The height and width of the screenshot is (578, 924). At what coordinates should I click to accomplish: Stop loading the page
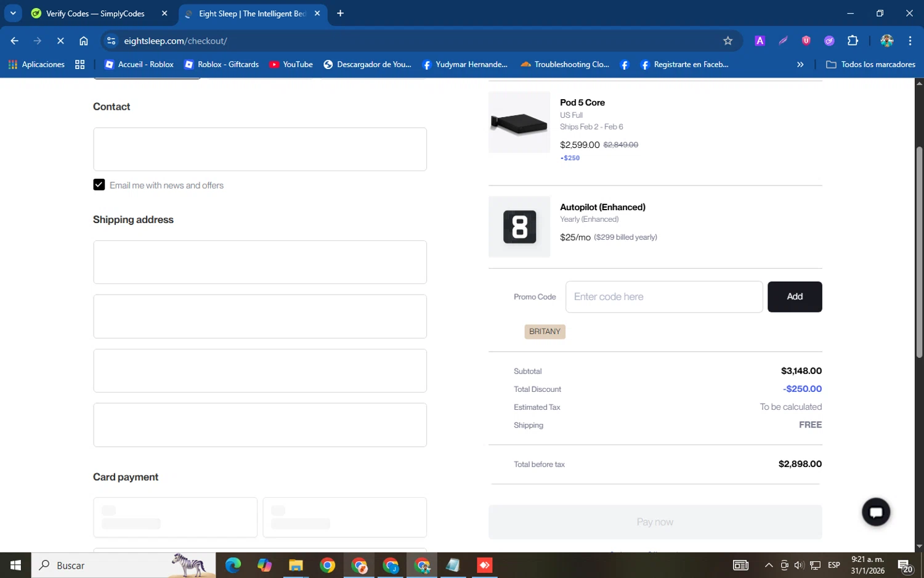60,41
